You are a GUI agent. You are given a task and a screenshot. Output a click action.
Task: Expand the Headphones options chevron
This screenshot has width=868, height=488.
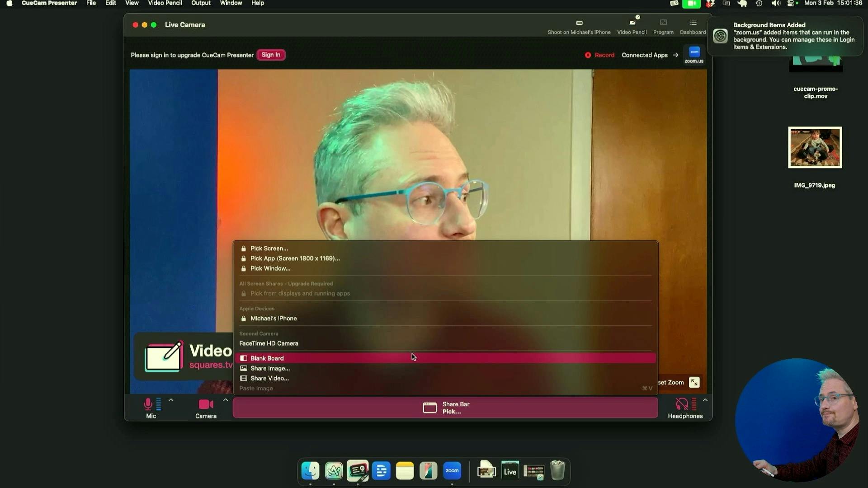705,400
